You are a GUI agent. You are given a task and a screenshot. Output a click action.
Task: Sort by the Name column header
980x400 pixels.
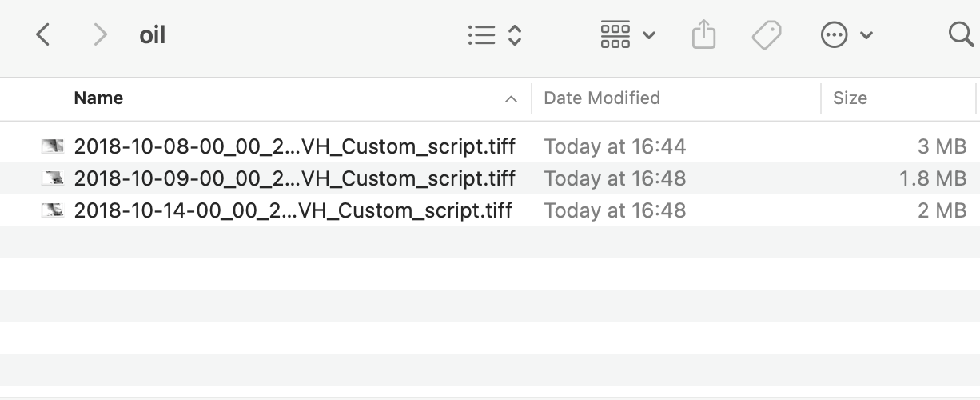(98, 98)
